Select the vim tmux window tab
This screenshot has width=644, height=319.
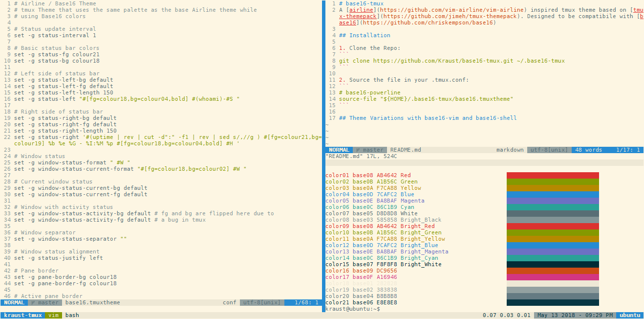pos(53,315)
